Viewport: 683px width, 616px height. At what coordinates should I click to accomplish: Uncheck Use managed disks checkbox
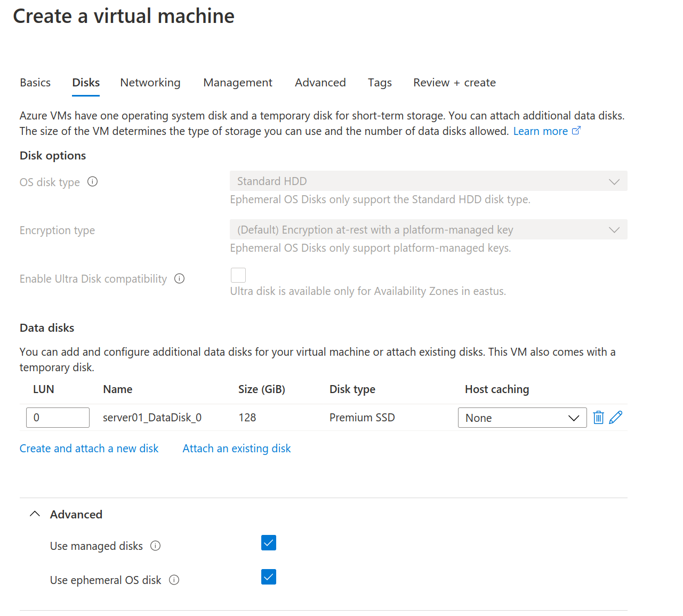pyautogui.click(x=269, y=543)
